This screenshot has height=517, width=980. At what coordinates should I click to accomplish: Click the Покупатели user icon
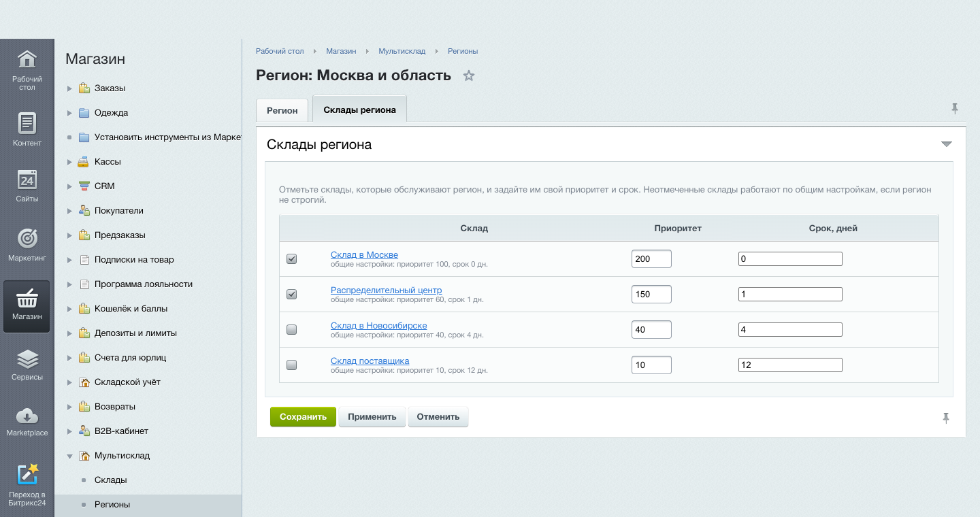(84, 211)
